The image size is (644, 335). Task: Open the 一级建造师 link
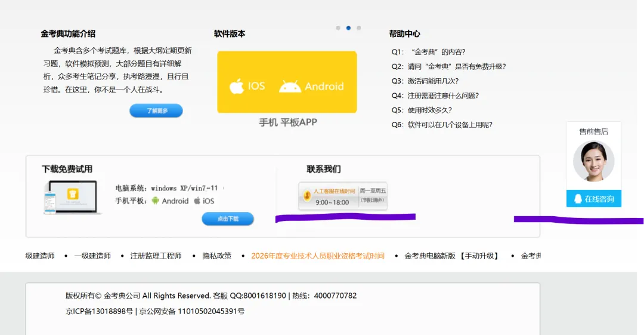click(x=92, y=256)
